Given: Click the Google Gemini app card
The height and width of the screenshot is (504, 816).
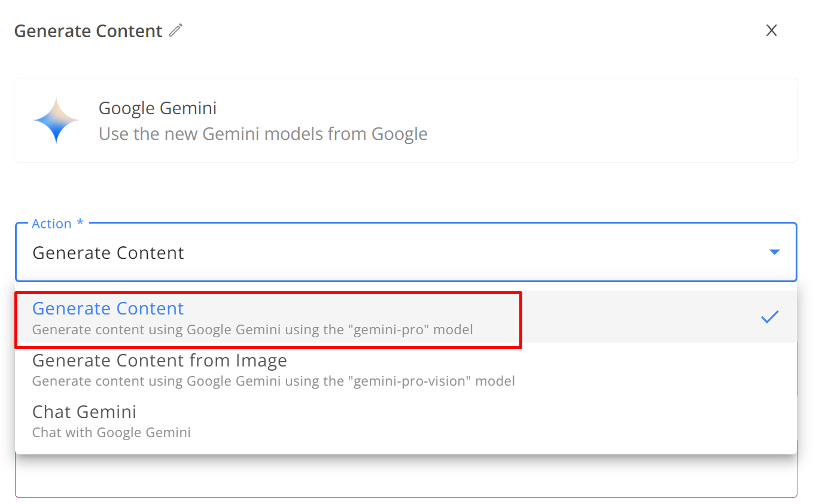Looking at the screenshot, I should click(406, 120).
